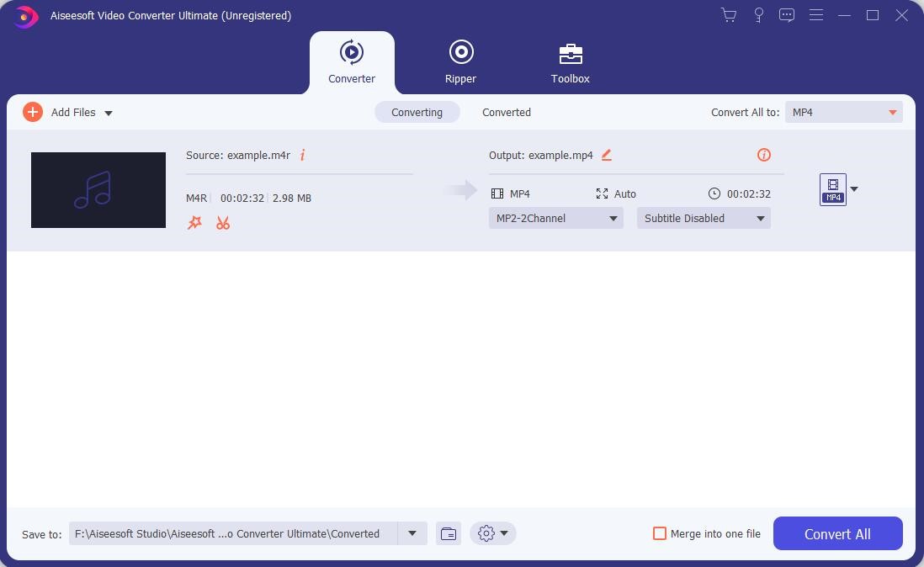Screen dimensions: 924x567
Task: Click the source duration 00:02:32
Action: (x=242, y=198)
